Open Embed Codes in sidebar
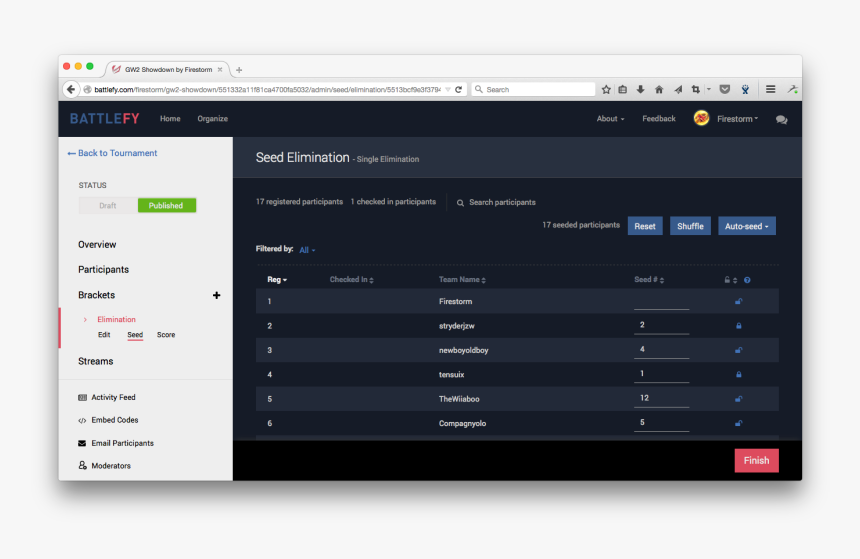This screenshot has height=559, width=860. [x=108, y=420]
